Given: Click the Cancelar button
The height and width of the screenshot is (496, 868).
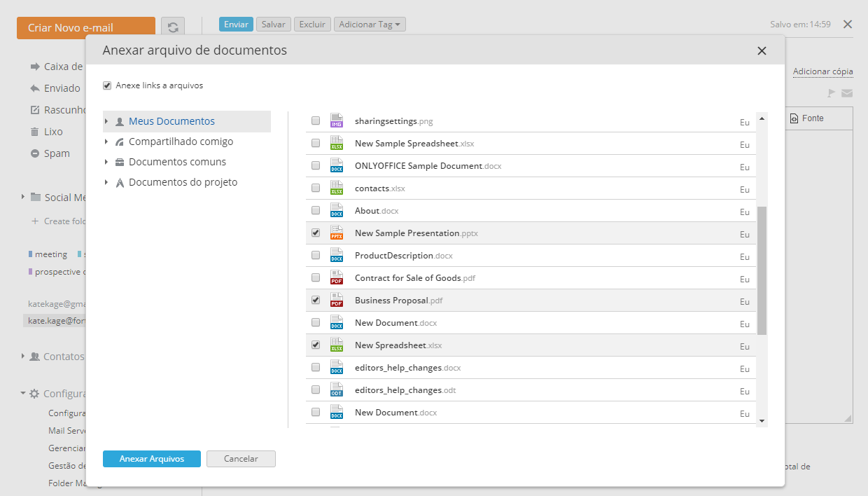Looking at the screenshot, I should coord(241,459).
